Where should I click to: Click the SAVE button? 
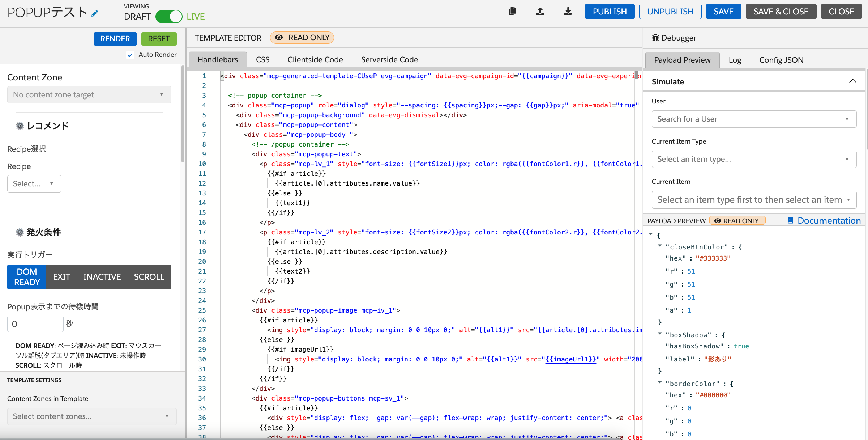point(723,12)
